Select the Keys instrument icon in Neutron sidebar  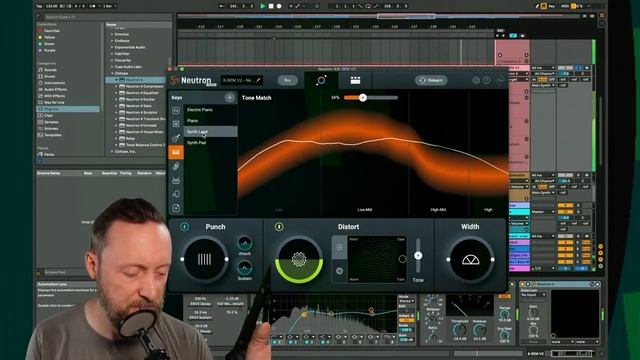click(x=176, y=152)
